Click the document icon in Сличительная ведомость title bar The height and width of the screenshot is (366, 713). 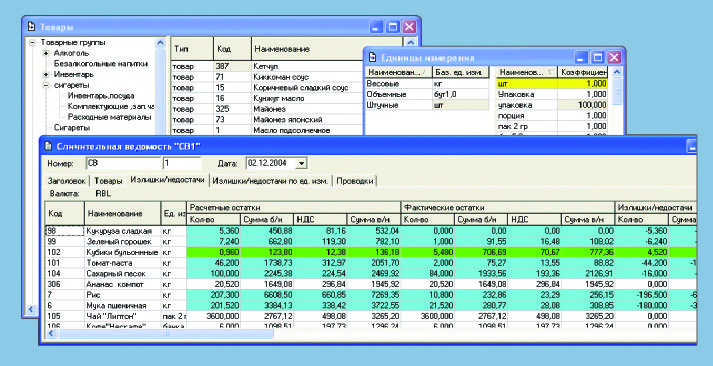(x=48, y=146)
